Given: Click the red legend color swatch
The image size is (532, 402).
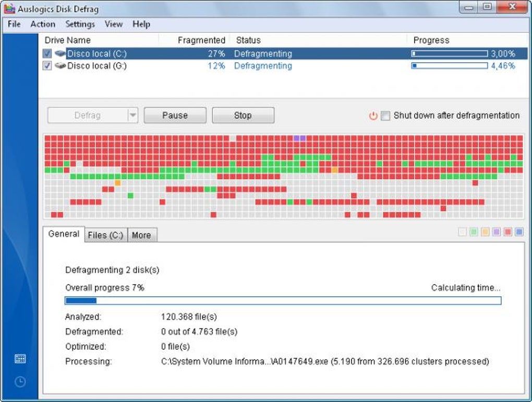Looking at the screenshot, I should [x=508, y=232].
